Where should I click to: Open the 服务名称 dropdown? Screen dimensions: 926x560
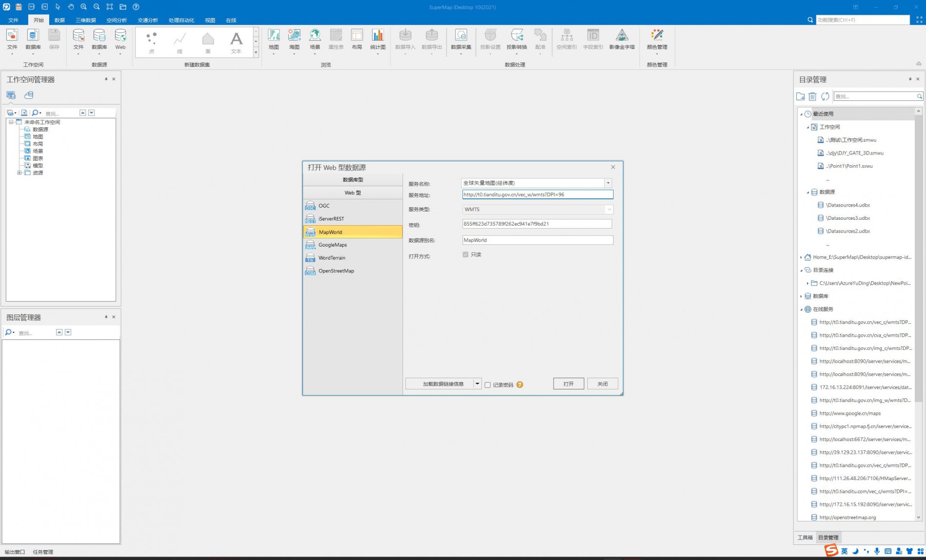[x=608, y=183]
